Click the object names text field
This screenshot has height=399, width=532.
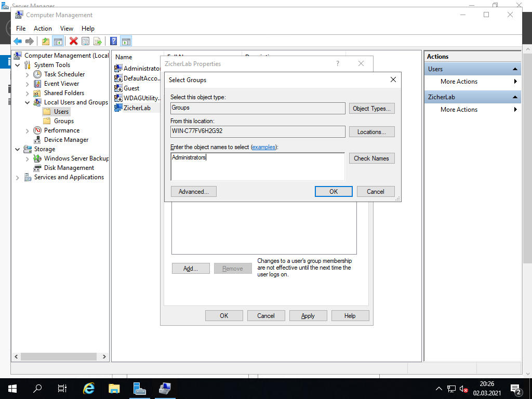click(x=257, y=166)
